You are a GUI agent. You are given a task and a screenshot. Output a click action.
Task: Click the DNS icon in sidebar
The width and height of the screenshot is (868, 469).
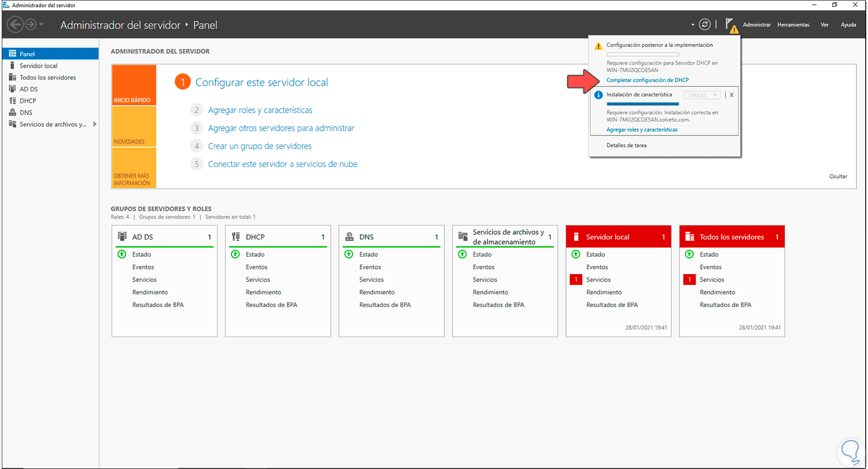(x=13, y=112)
